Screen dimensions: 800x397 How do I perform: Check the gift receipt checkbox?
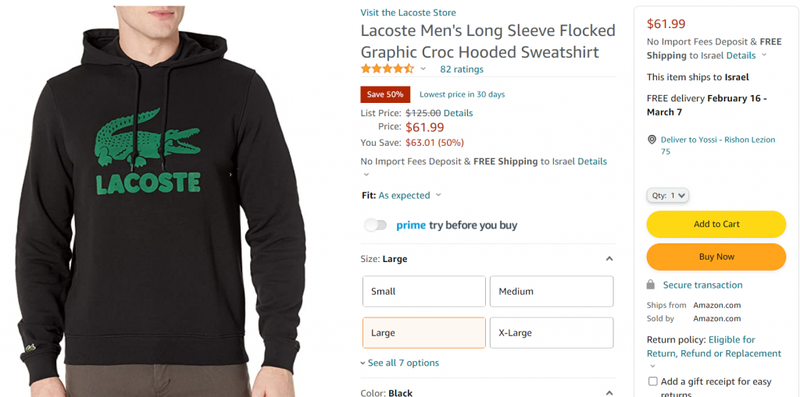click(x=653, y=381)
